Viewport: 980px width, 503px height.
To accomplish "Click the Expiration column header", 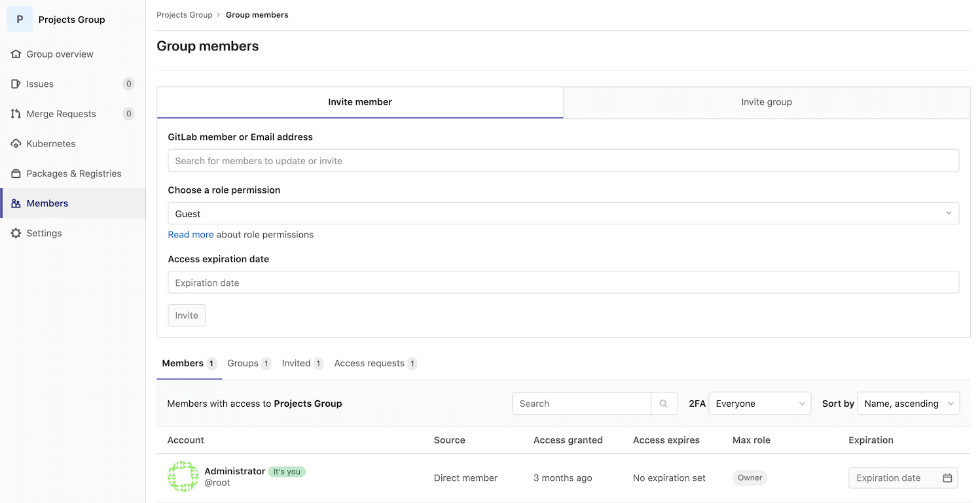I will tap(871, 440).
